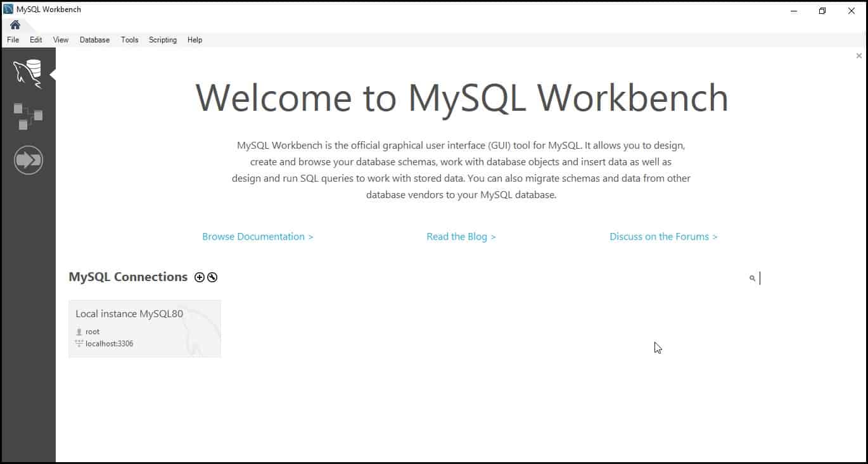Open the Help menu
Screen dimensions: 868x464
coord(195,40)
